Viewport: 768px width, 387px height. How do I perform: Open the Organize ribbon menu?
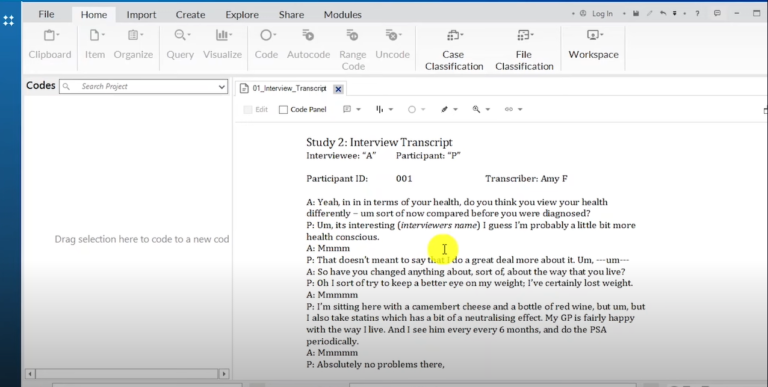coord(133,45)
